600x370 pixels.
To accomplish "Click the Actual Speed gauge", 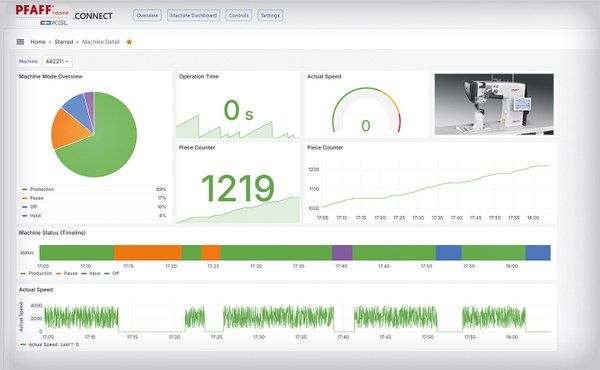I will (366, 111).
